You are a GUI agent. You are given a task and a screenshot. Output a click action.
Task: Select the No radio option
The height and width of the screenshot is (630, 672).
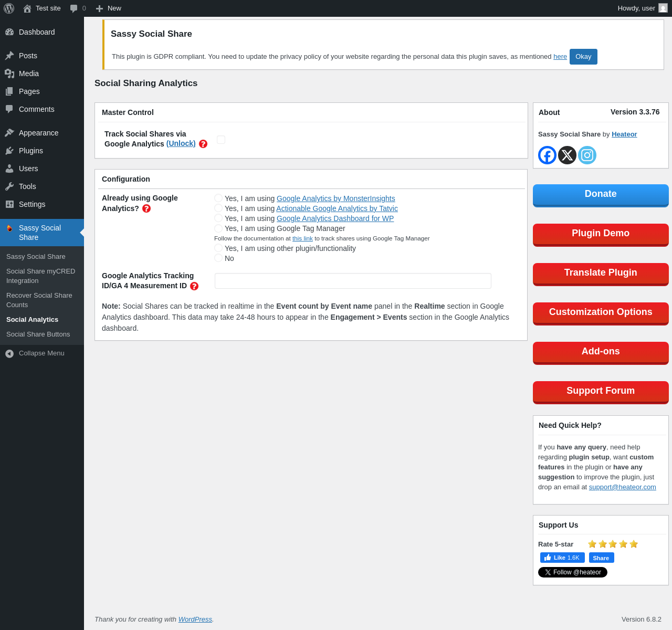point(218,258)
